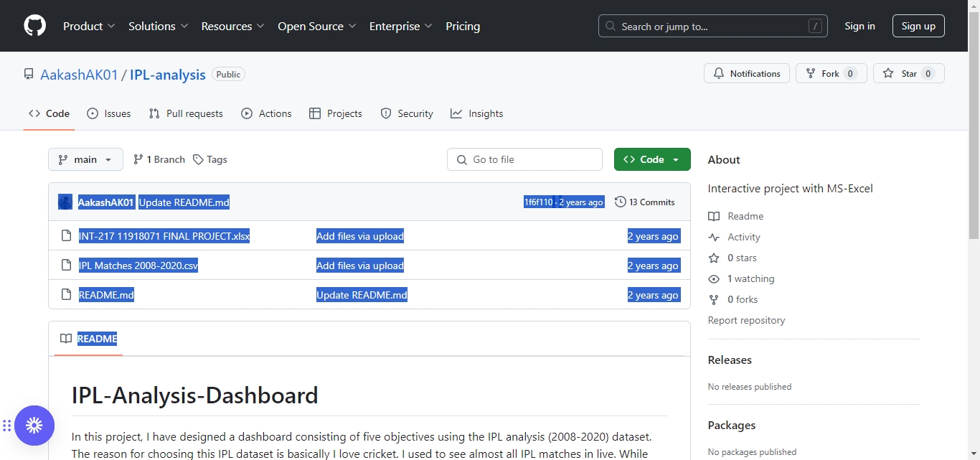Screen dimensions: 980x460
Task: Open the Security tab
Action: 407,113
